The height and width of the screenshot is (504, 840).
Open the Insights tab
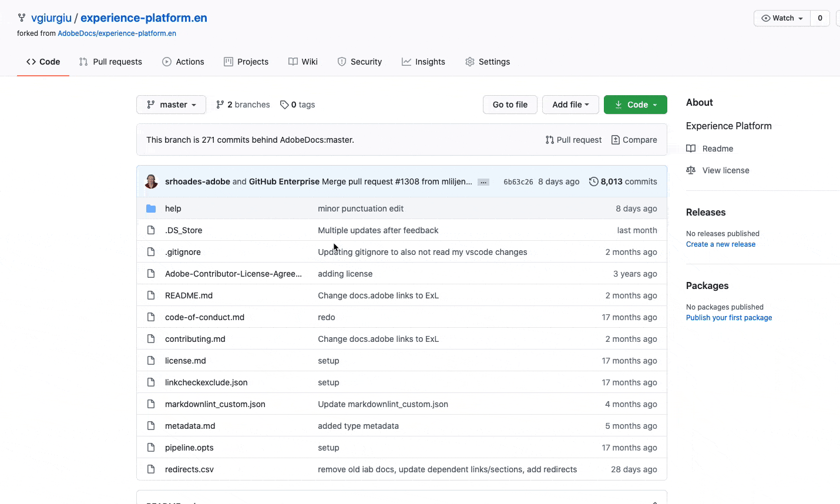pyautogui.click(x=424, y=62)
